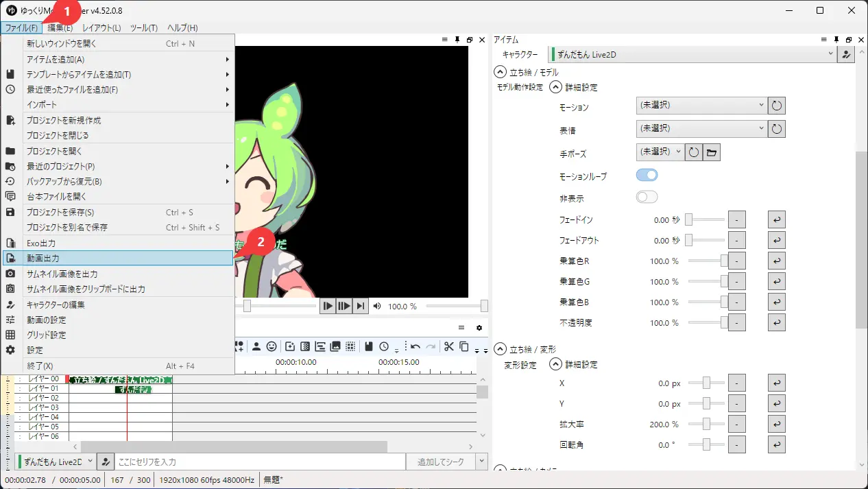Open bottom ずんだもん Live2D character dropdown
This screenshot has width=868, height=489.
coord(54,462)
